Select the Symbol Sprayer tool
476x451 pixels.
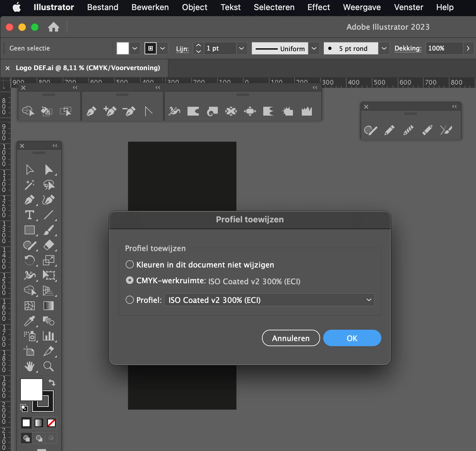pyautogui.click(x=30, y=336)
